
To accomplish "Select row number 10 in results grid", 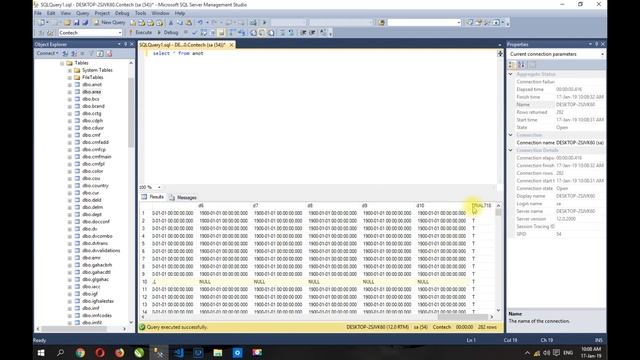I will point(144,282).
